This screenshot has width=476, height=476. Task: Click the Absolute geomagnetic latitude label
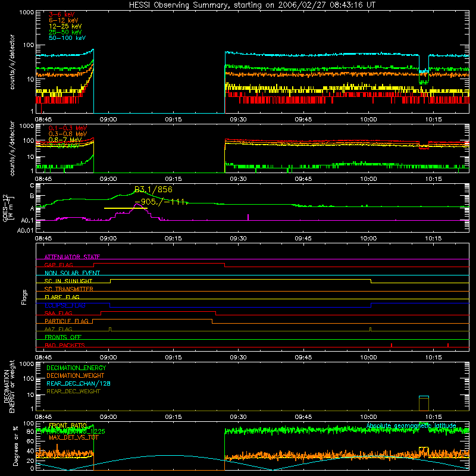pyautogui.click(x=411, y=426)
